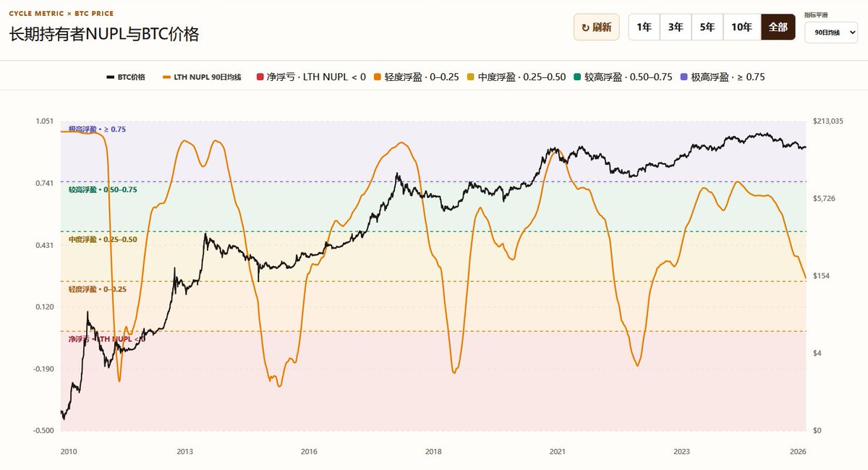Click the 2026 x-axis label

coord(798,451)
